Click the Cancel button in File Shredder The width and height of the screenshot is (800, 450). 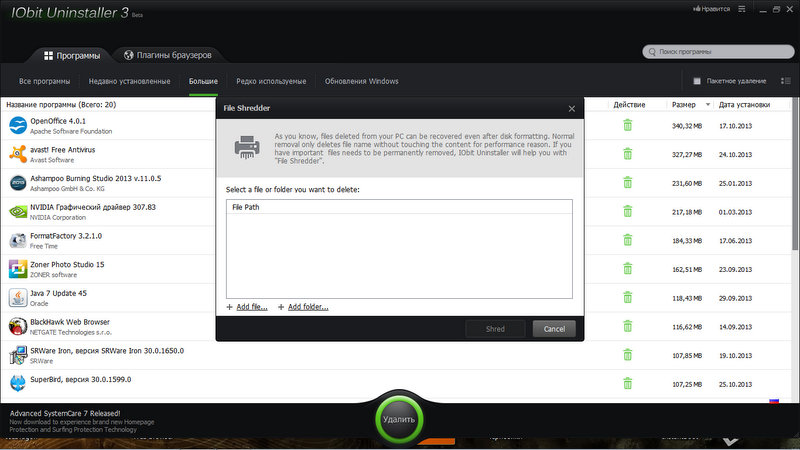click(554, 329)
